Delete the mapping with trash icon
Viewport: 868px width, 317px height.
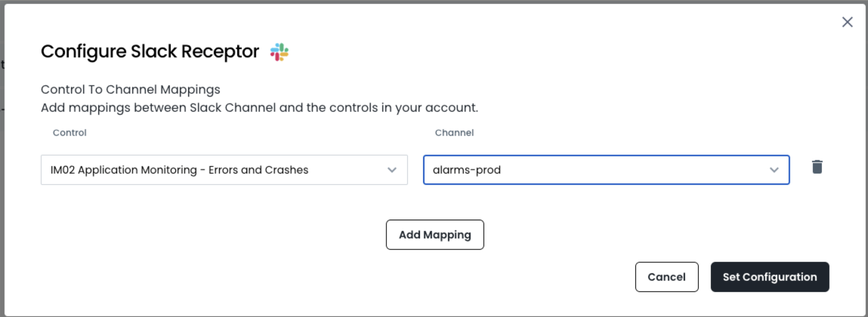point(817,167)
